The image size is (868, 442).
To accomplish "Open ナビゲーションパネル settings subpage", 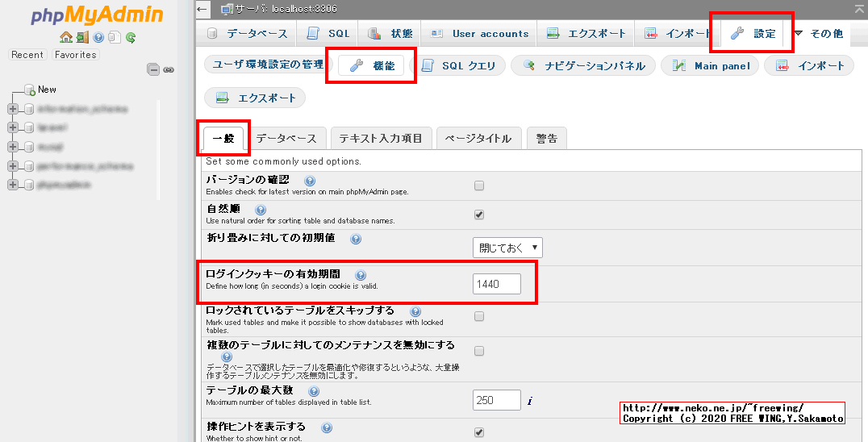I will [583, 66].
